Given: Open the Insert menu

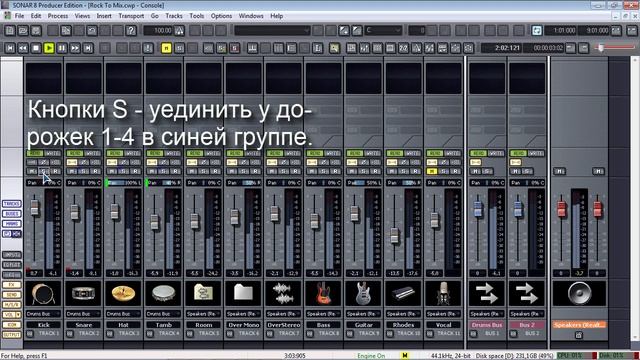Looking at the screenshot, I should [x=104, y=16].
